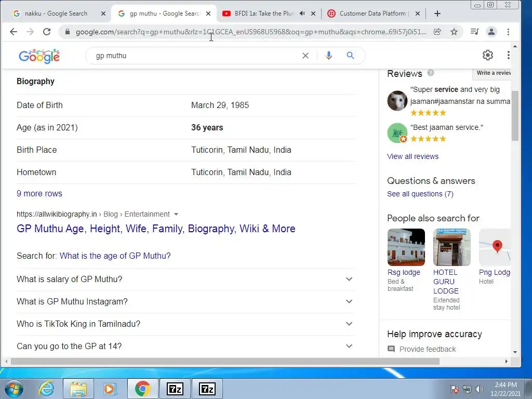Screen dimensions: 532x399
Task: Click the page vertical scrollbar thumb
Action: click(515, 115)
